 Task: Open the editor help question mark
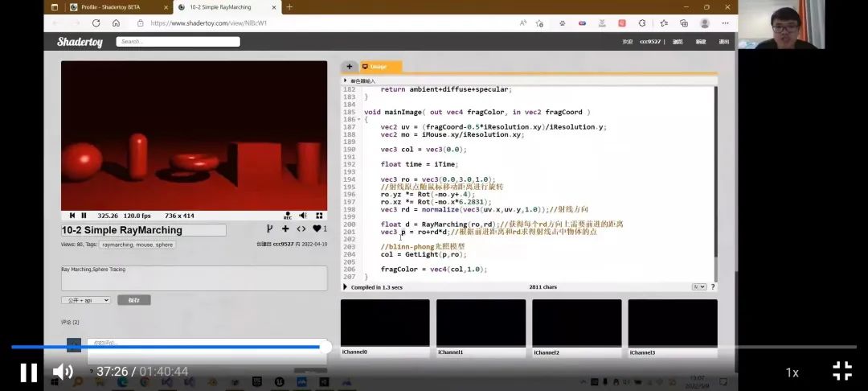[712, 287]
